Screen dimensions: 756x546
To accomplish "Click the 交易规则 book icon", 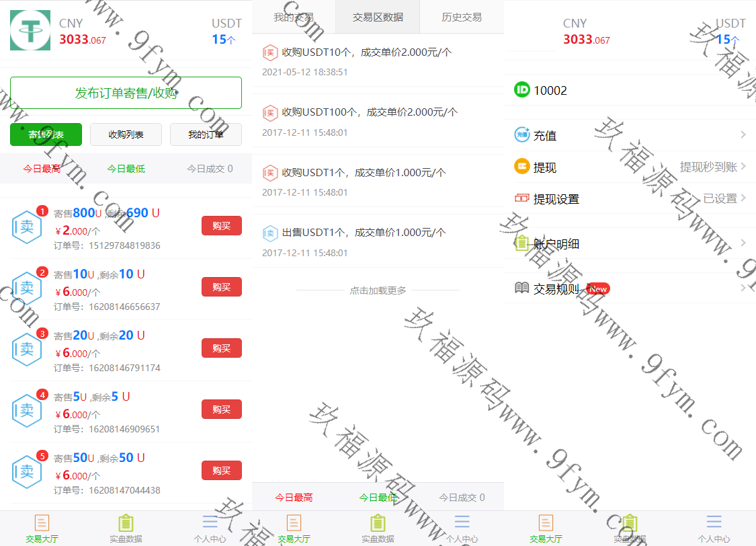I will [522, 288].
